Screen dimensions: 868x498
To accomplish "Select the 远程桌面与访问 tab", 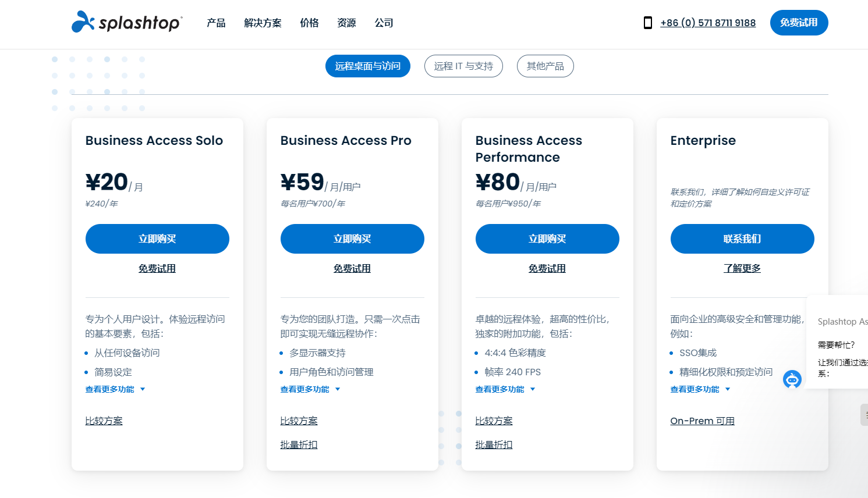I will tap(368, 66).
